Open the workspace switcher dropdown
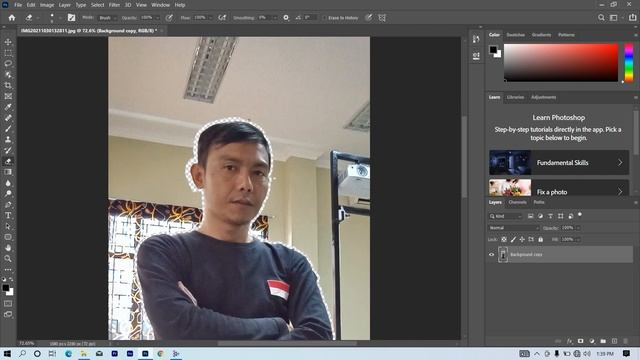Viewport: 640px width, 360px height. pos(616,18)
